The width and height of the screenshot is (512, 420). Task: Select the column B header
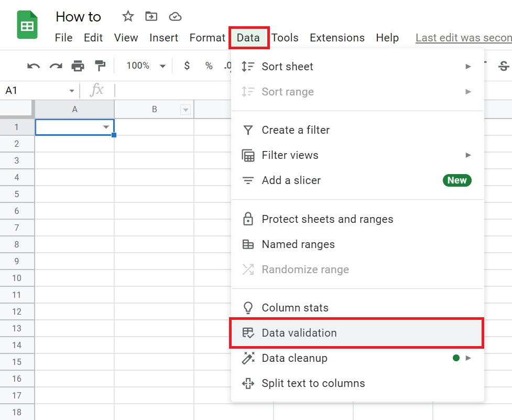click(x=154, y=110)
